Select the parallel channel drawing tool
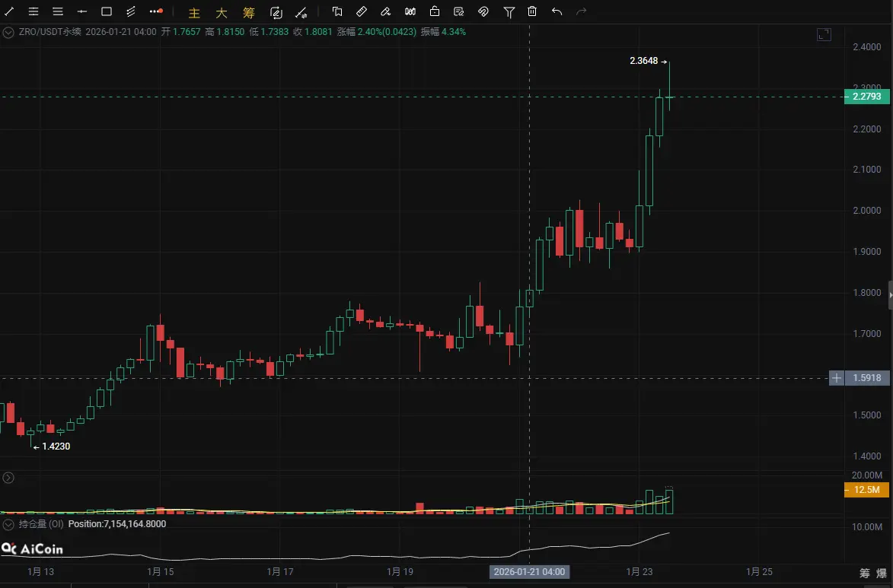Screen dimensions: 893x588 coord(131,11)
